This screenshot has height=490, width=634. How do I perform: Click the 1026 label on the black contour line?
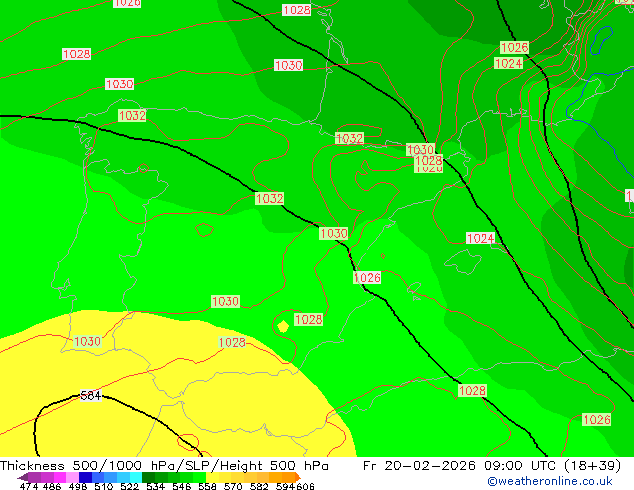coord(367,277)
